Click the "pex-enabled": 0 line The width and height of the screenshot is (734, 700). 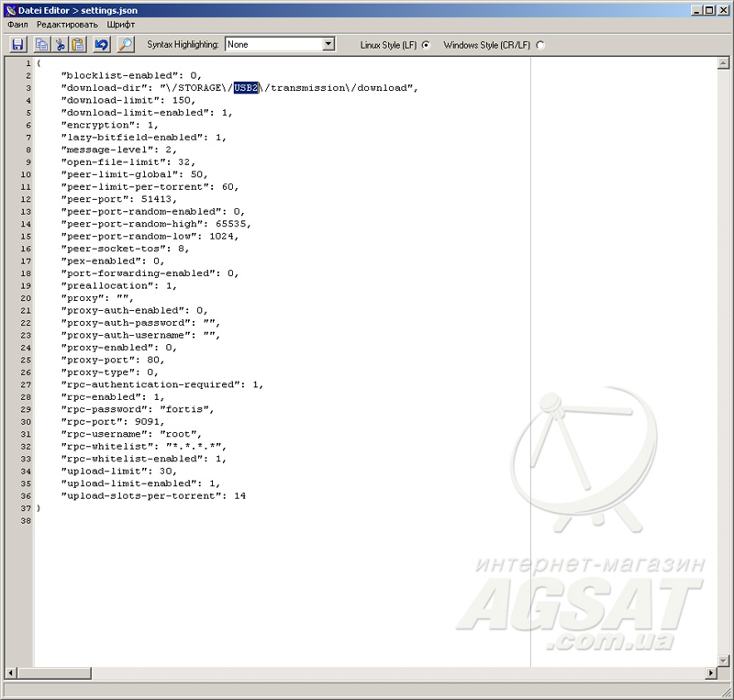[x=113, y=261]
